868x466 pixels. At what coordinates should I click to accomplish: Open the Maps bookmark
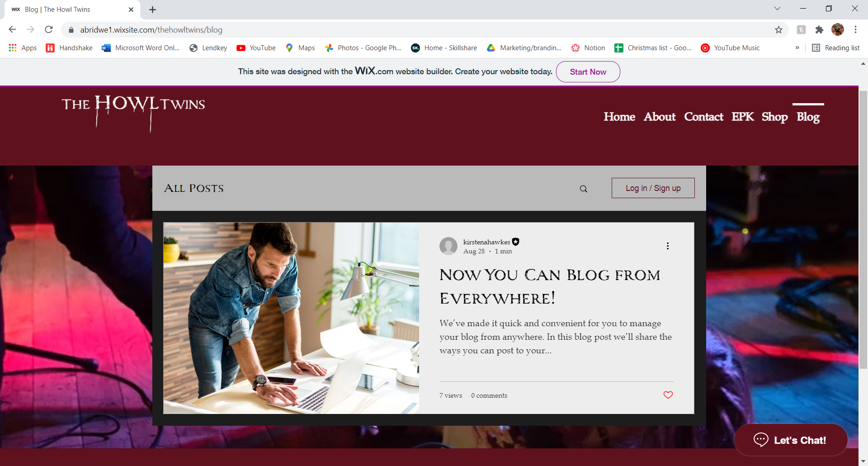point(300,48)
